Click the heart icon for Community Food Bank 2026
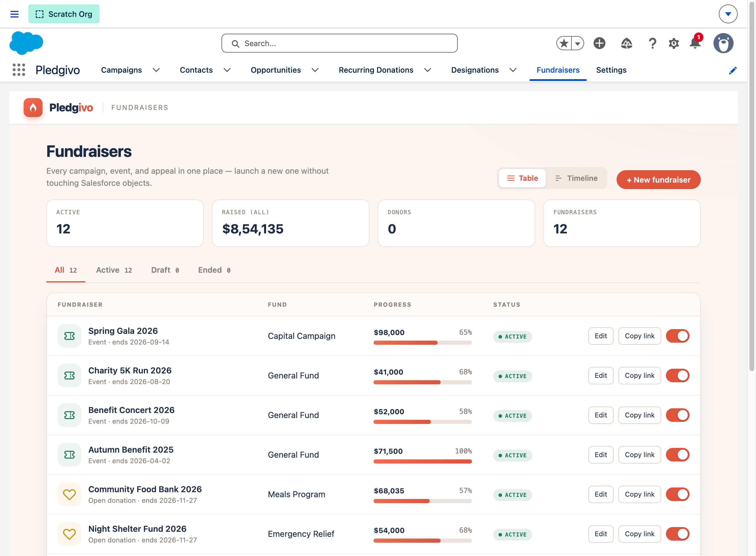The image size is (756, 556). pyautogui.click(x=69, y=495)
